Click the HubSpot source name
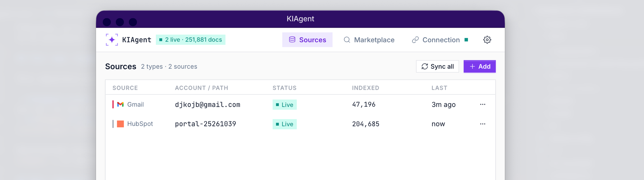The image size is (644, 180). click(x=140, y=124)
